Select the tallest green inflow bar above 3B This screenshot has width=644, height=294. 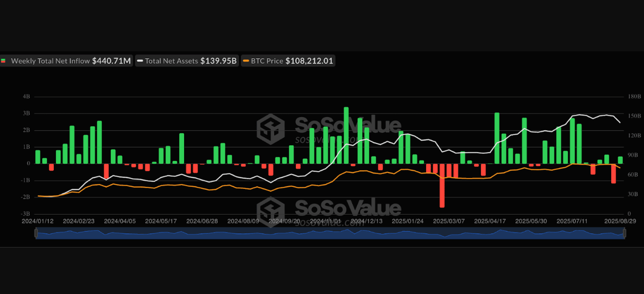pyautogui.click(x=346, y=135)
